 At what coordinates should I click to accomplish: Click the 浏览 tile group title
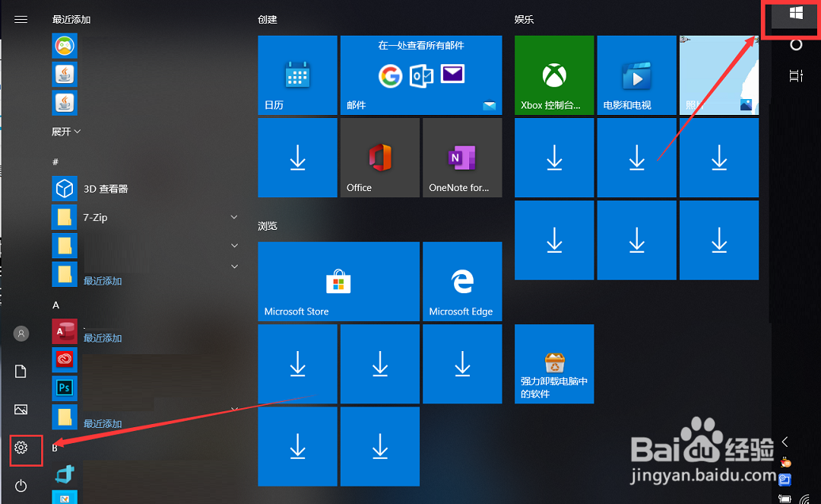point(268,226)
